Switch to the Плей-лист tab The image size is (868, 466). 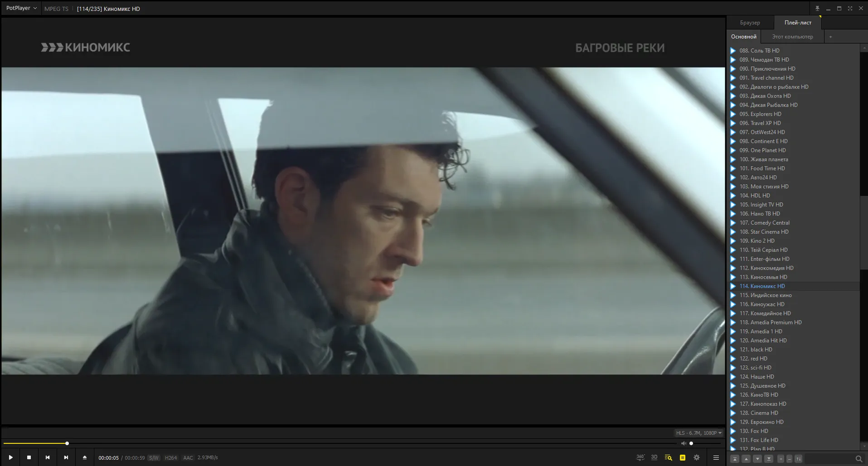798,23
